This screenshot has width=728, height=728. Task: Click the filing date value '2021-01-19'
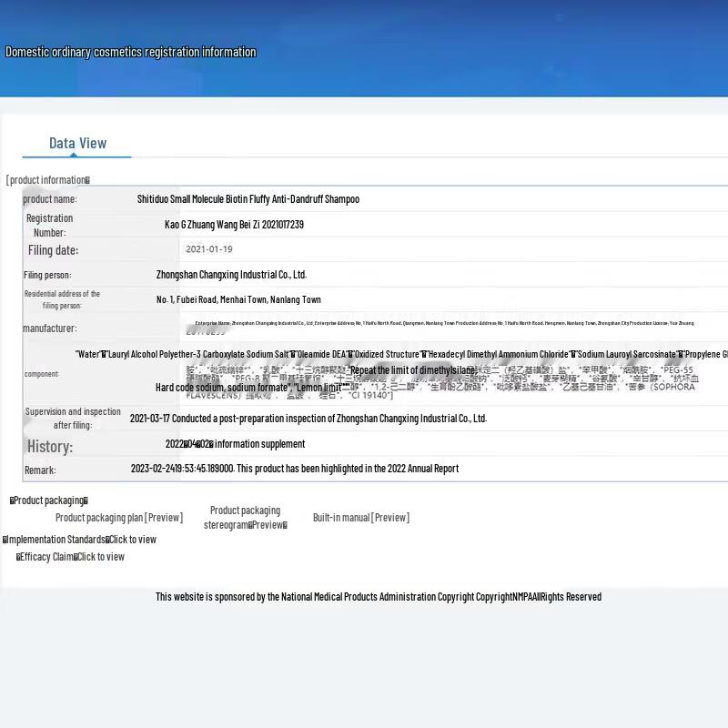209,249
